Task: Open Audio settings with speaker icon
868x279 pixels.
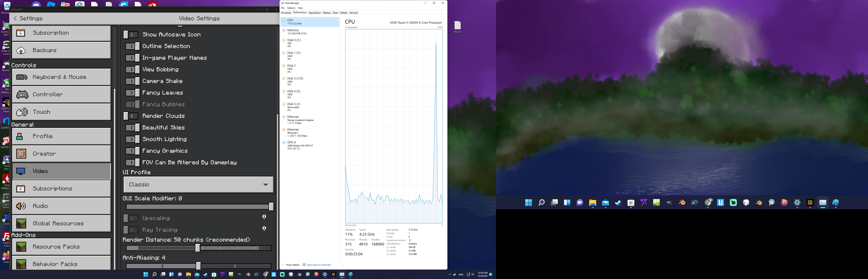Action: (x=61, y=206)
